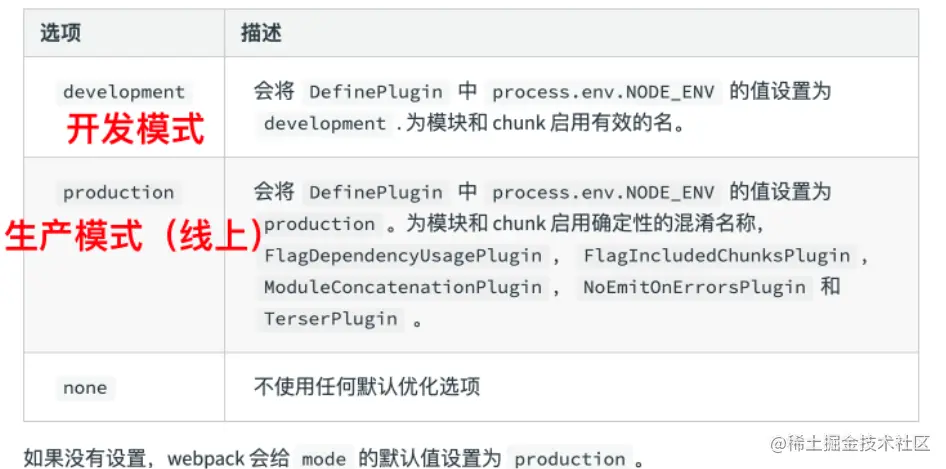Click the Juejin logo icon in the watermark

pyautogui.click(x=779, y=443)
